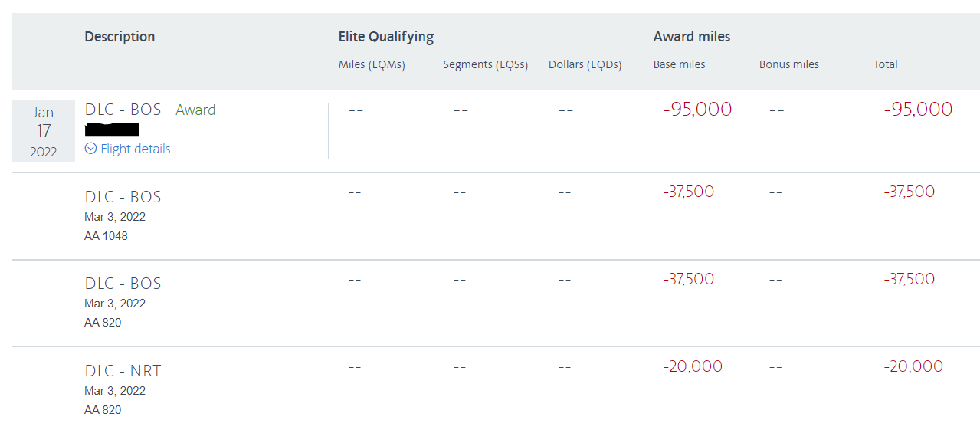Screen dimensions: 980x430
Task: Click the Miles (EQMs) subheader
Action: 372,64
